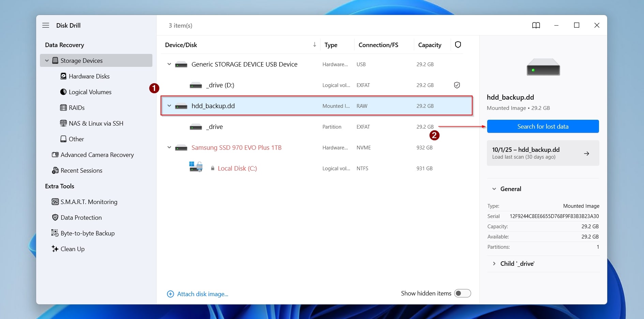Open the hamburger menu
Screen dimensions: 644x319
pyautogui.click(x=46, y=25)
